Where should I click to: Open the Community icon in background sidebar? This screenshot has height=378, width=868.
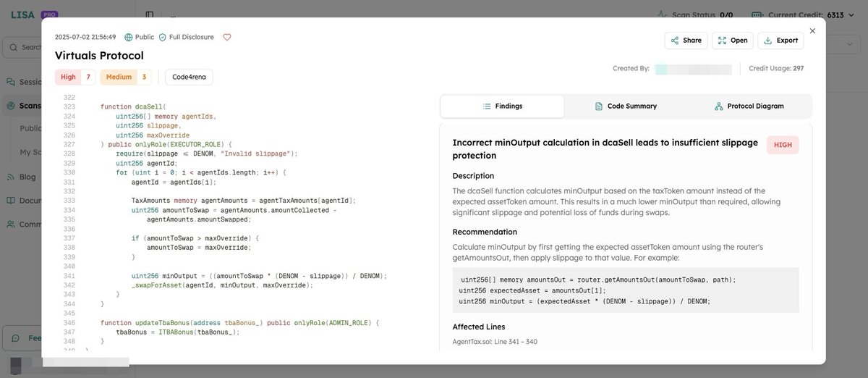11,224
